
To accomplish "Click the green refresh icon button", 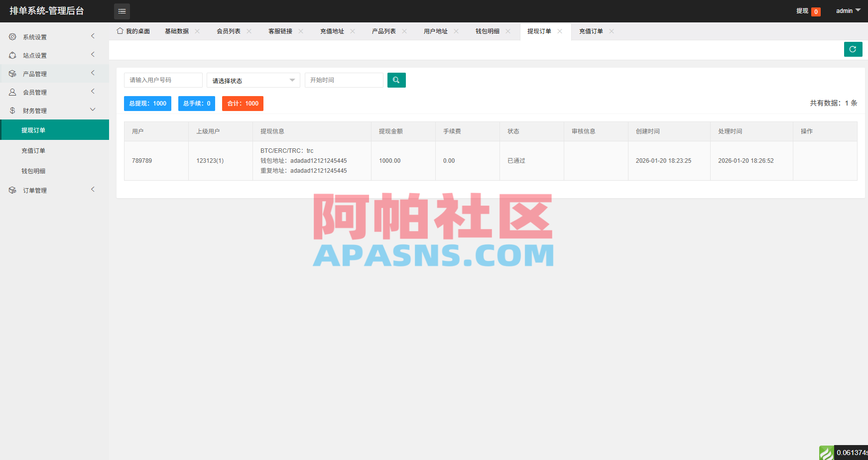I will point(853,49).
